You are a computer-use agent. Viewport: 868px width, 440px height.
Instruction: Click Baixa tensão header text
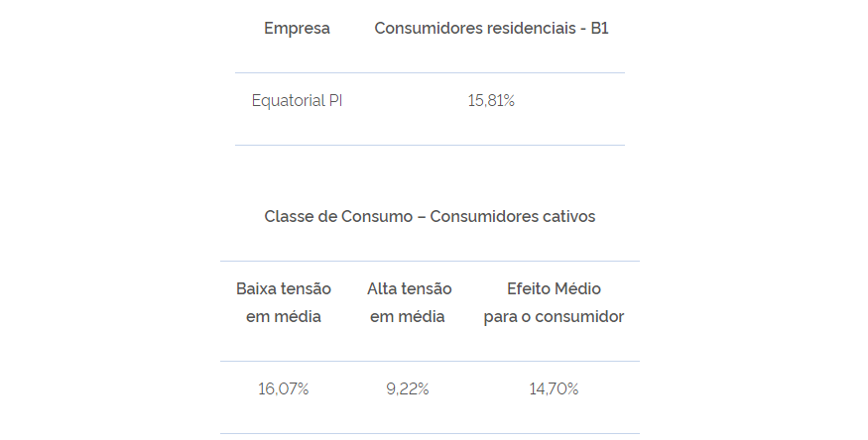coord(284,288)
